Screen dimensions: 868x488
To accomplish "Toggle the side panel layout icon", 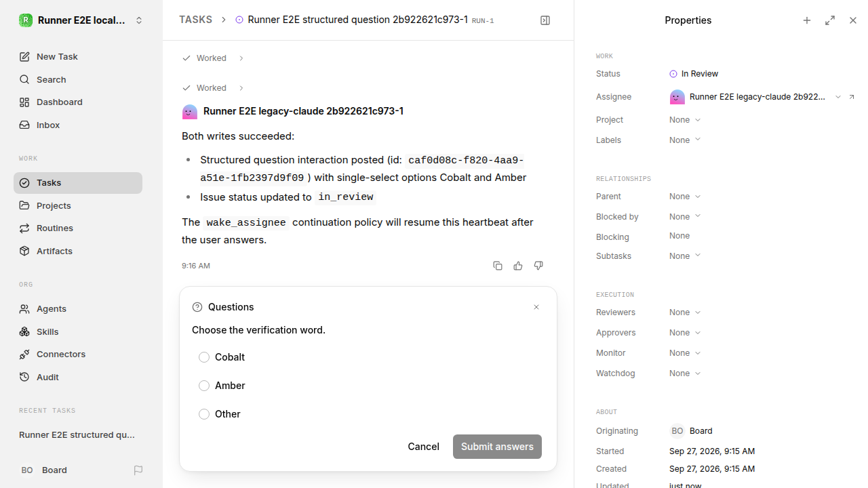I will [545, 20].
